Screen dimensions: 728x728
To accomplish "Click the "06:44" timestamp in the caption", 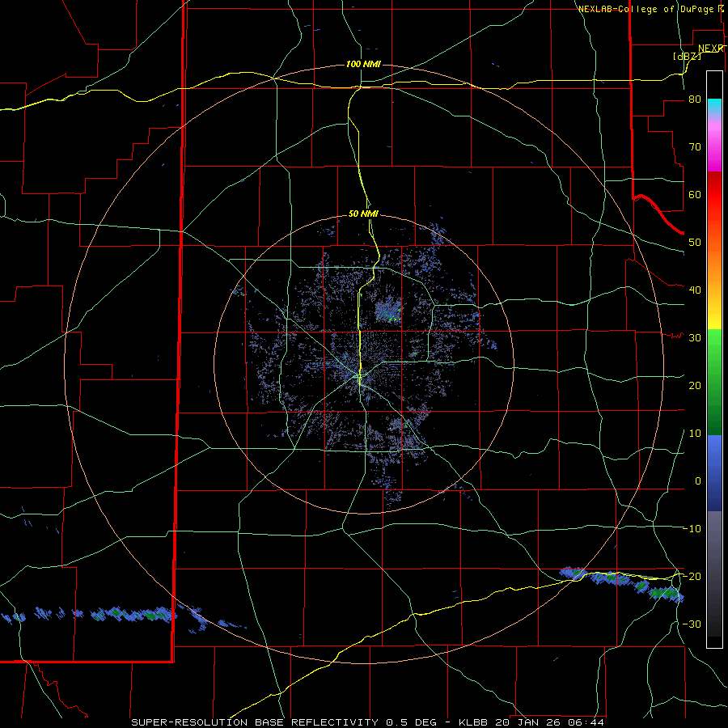I will [x=587, y=722].
